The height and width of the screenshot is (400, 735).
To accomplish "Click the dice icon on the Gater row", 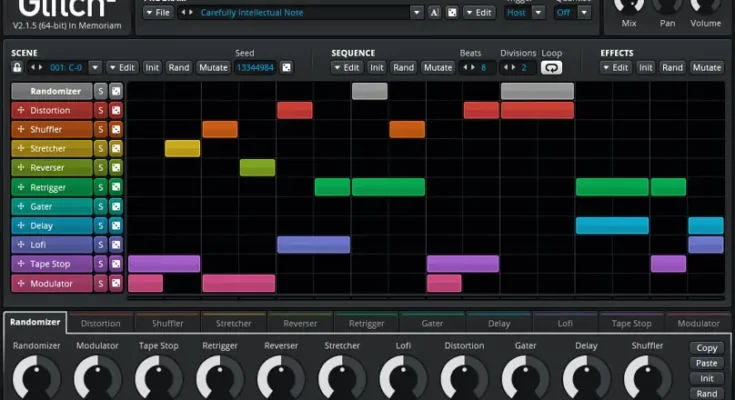I will 116,206.
